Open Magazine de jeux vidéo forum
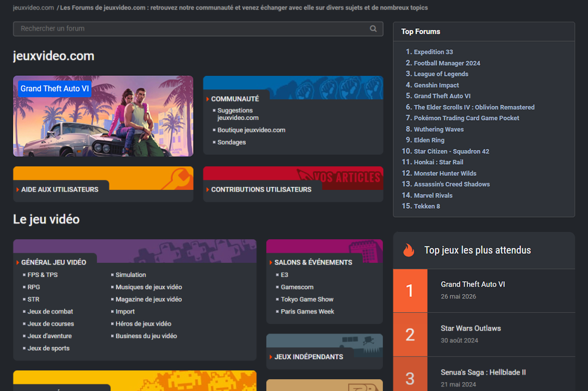Viewport: 588px width, 391px height. point(149,299)
